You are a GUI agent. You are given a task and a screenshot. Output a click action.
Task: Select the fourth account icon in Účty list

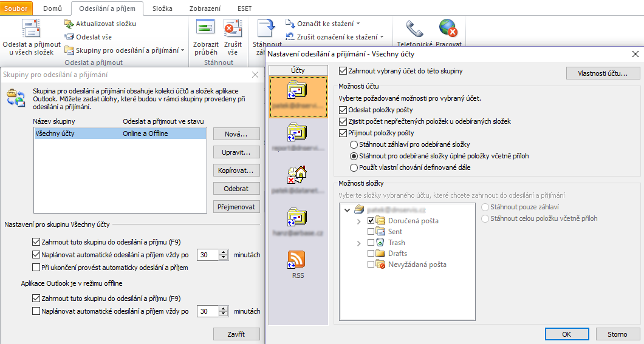(x=296, y=217)
